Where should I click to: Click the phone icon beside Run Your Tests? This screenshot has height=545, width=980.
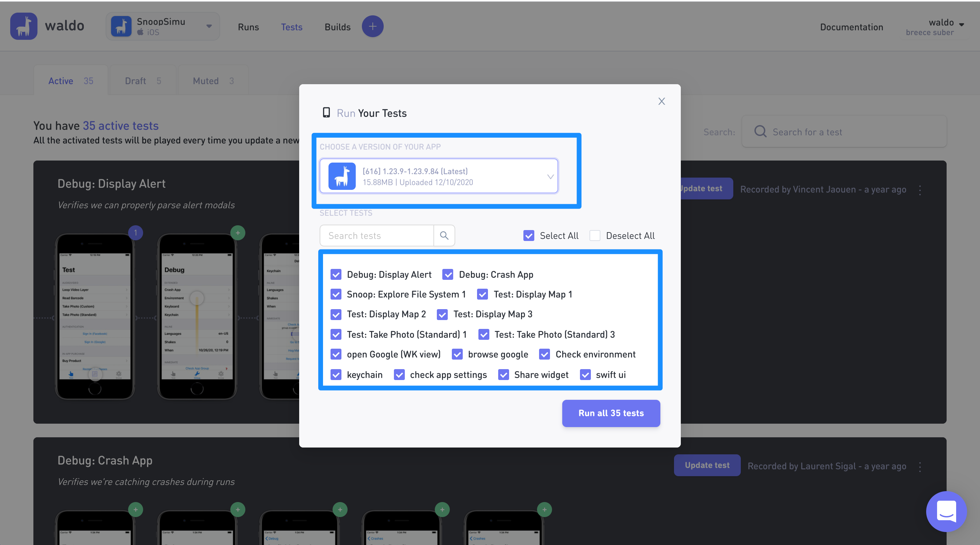tap(326, 113)
